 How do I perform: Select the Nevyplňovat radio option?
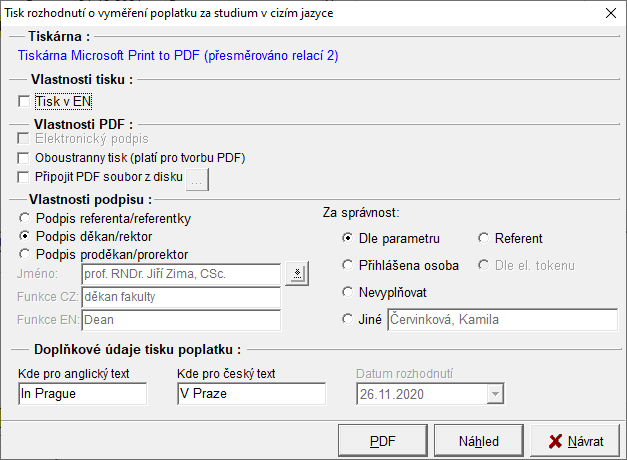pyautogui.click(x=347, y=293)
